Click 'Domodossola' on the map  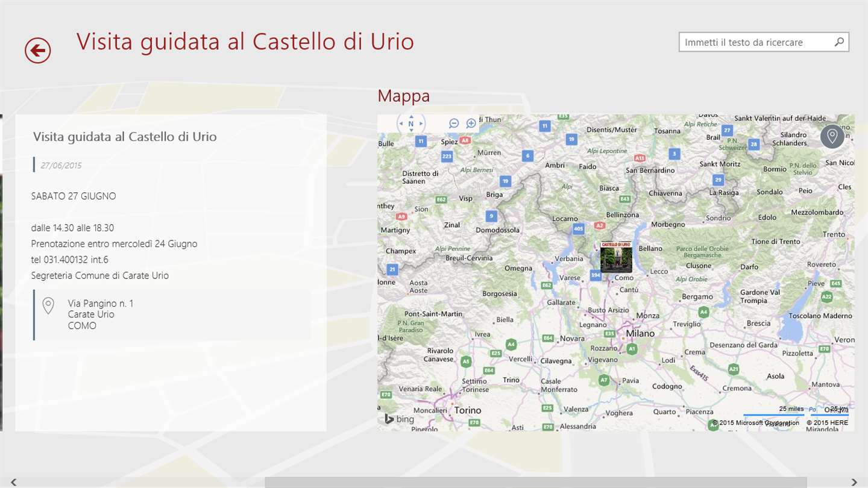[497, 230]
